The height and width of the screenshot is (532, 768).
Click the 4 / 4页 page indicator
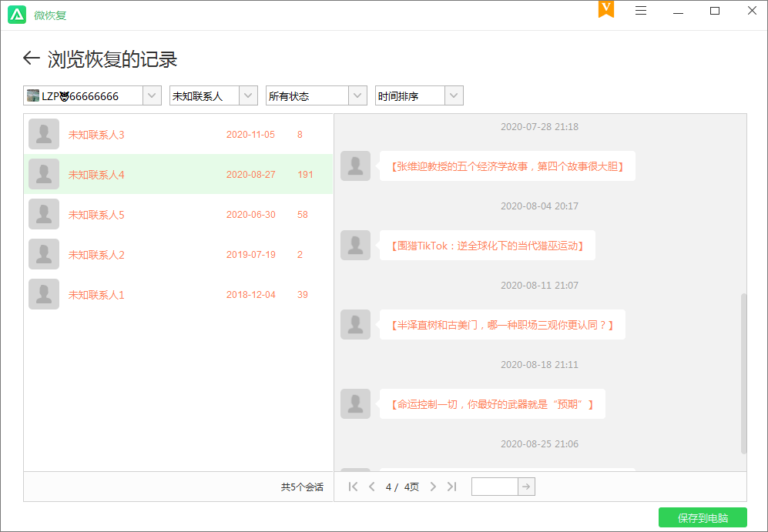click(402, 487)
